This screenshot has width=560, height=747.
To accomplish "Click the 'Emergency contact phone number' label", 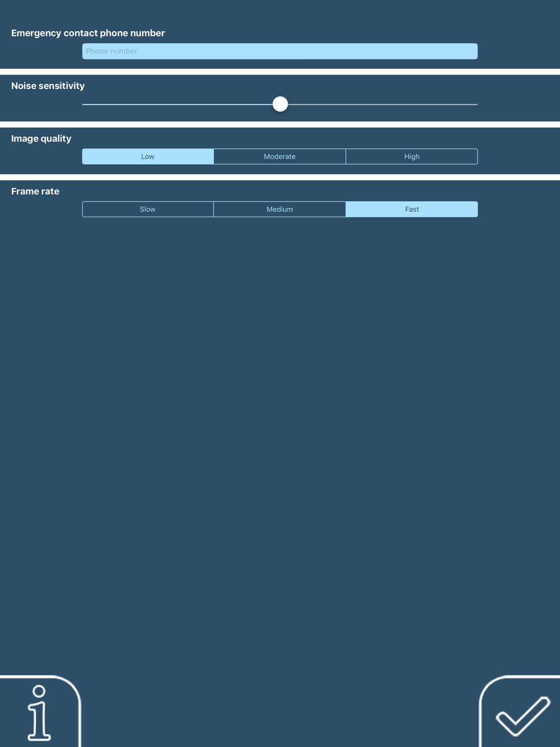I will click(x=88, y=33).
